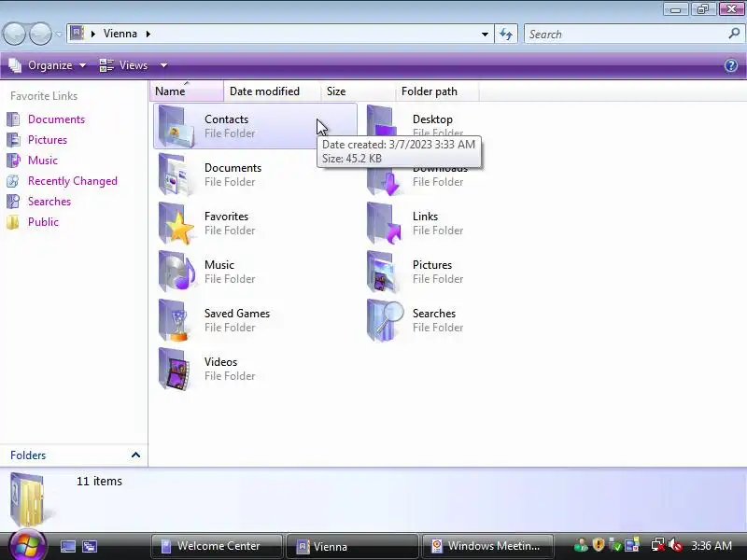
Task: Click the volume muted tray icon
Action: [675, 545]
